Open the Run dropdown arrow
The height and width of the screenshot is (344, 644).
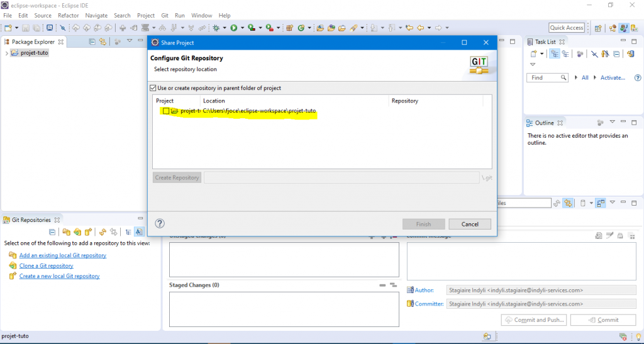tap(242, 28)
